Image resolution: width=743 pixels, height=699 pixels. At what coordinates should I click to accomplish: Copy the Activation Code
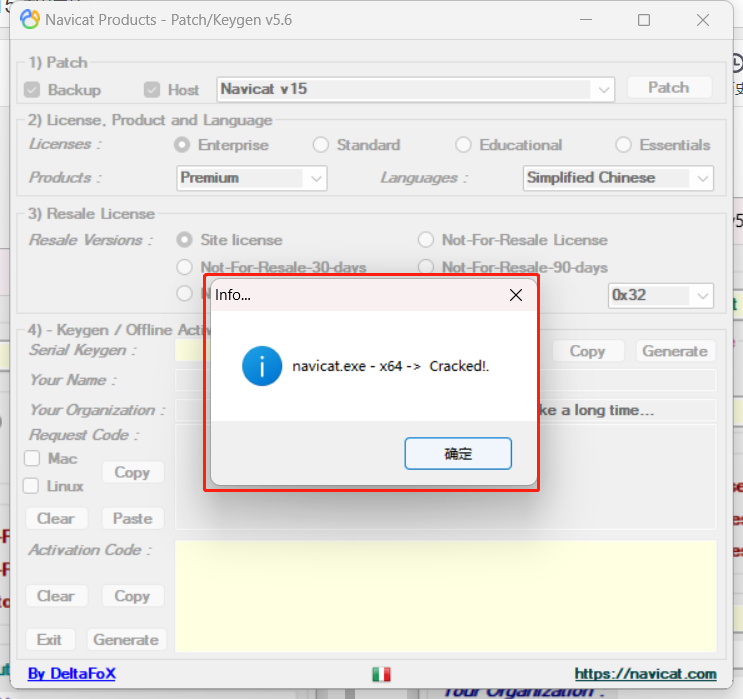(x=133, y=596)
